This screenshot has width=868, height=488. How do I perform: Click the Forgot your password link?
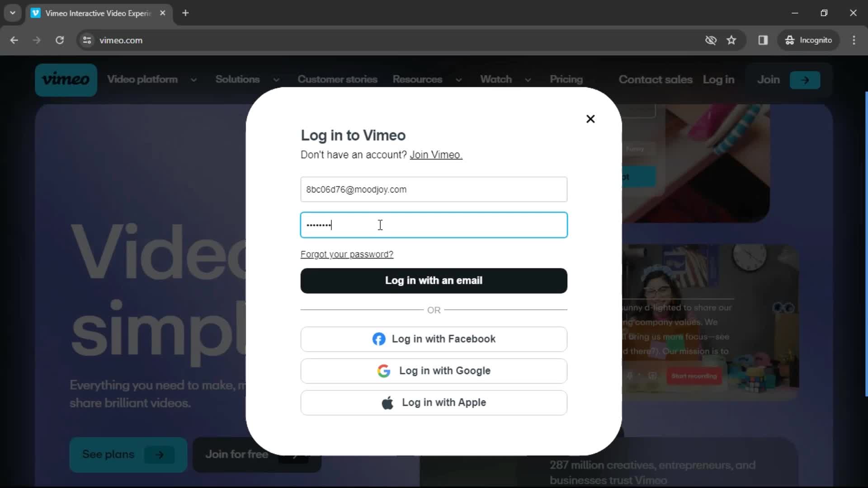(347, 254)
